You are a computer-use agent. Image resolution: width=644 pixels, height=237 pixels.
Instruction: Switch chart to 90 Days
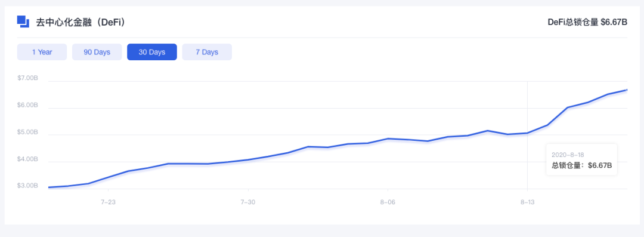click(x=97, y=53)
